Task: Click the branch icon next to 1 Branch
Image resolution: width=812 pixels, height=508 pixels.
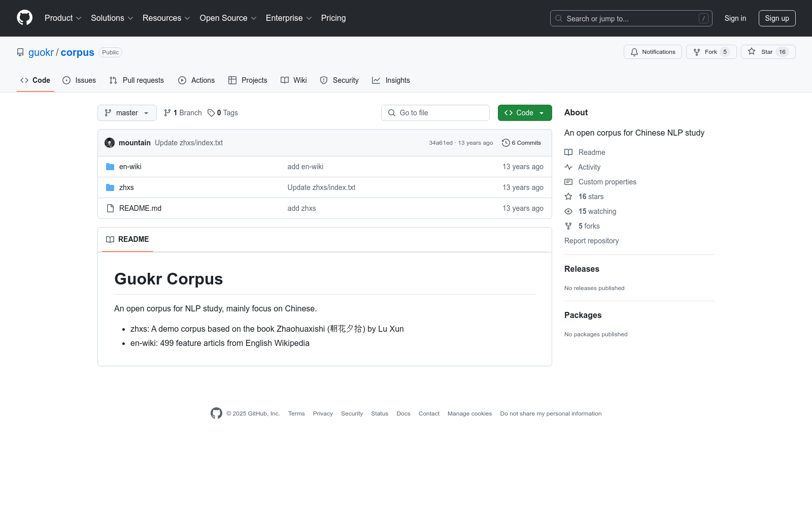Action: point(167,113)
